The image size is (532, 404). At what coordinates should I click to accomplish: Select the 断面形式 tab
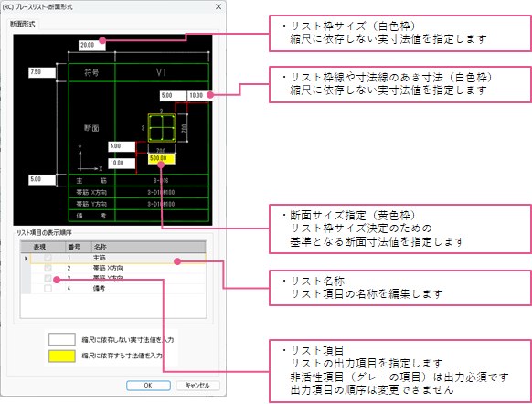(x=22, y=24)
